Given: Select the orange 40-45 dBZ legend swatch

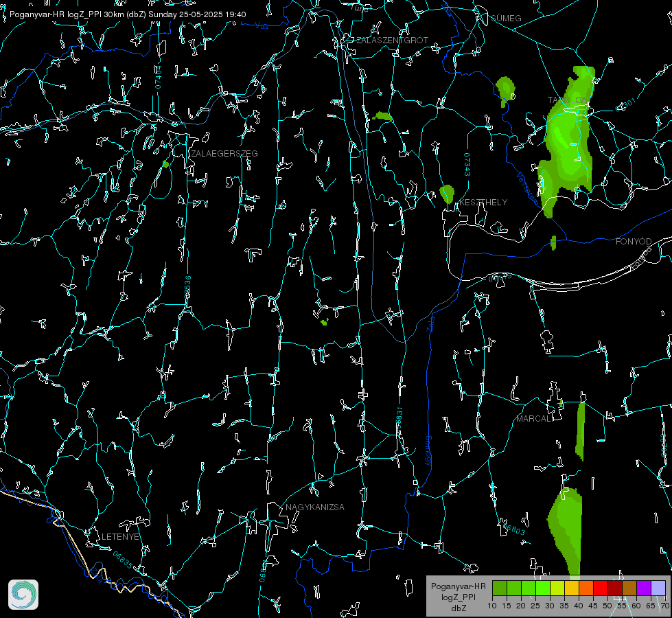Looking at the screenshot, I should [586, 588].
